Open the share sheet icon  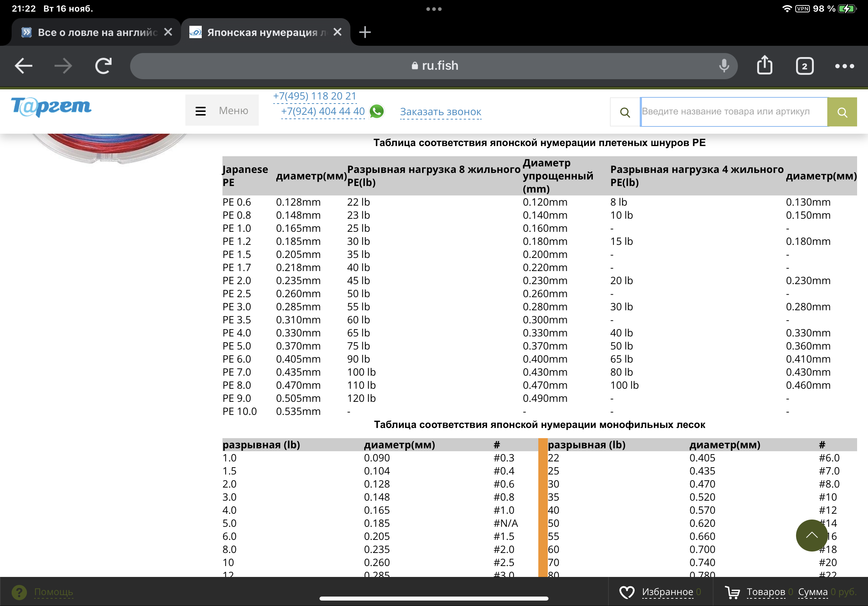764,65
